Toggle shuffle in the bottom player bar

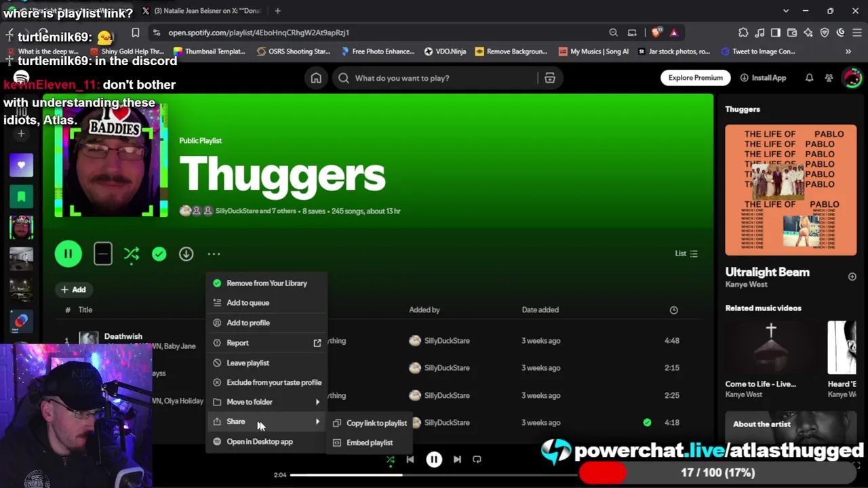[391, 460]
